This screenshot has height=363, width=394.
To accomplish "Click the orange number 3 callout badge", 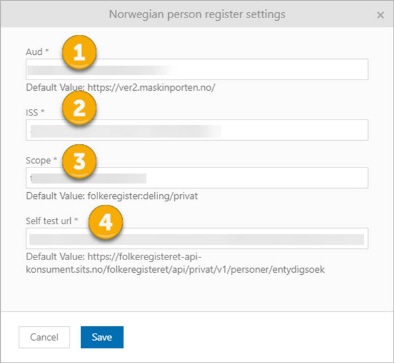I will (79, 161).
